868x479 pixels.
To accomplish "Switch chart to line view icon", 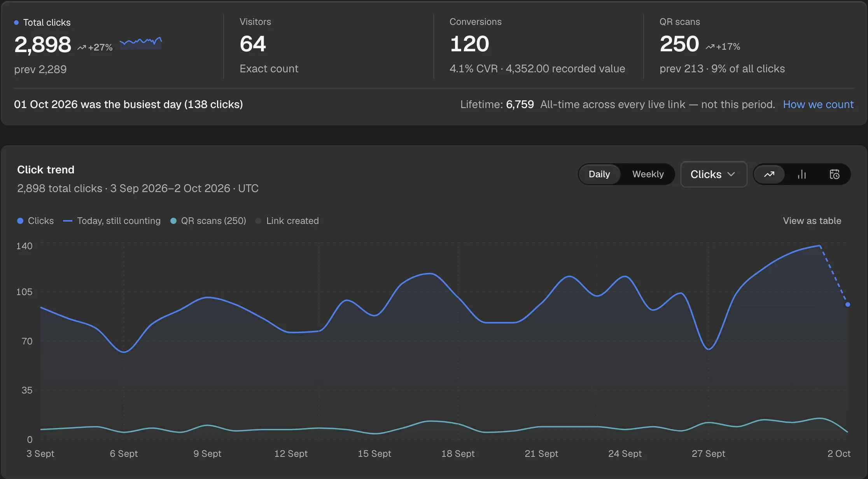I will (769, 174).
